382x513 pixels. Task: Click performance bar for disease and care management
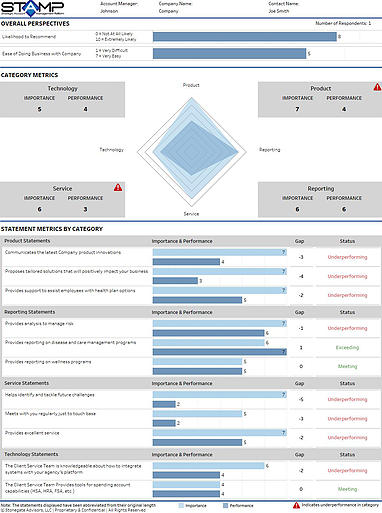click(x=220, y=352)
